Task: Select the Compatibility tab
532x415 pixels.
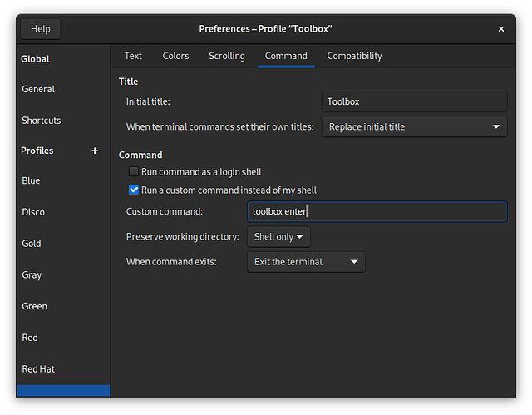Action: 354,56
